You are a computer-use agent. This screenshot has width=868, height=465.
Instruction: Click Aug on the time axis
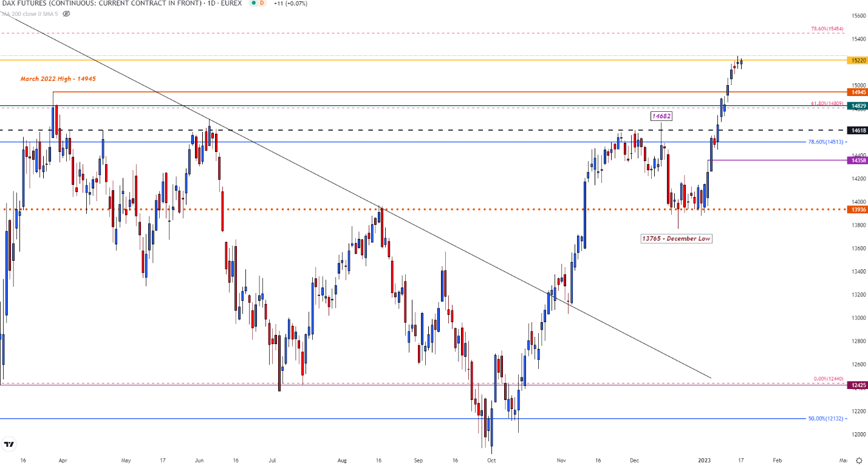[343, 461]
